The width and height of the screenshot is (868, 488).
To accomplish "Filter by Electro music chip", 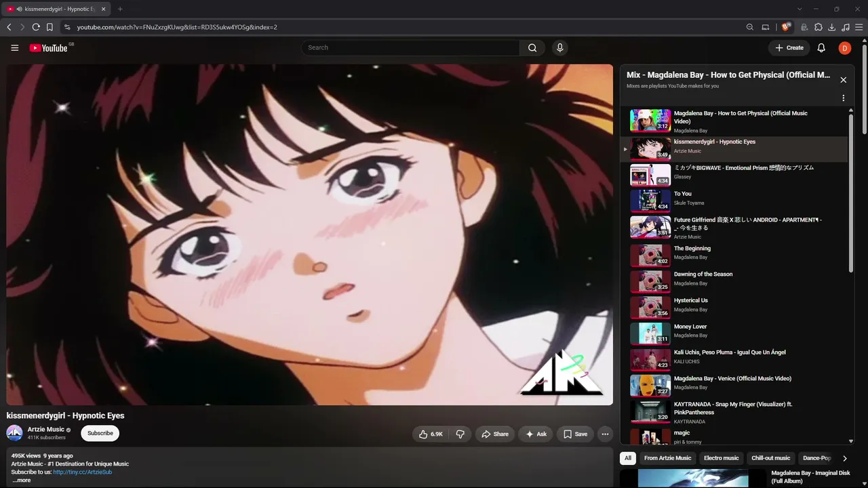I will coord(722,458).
